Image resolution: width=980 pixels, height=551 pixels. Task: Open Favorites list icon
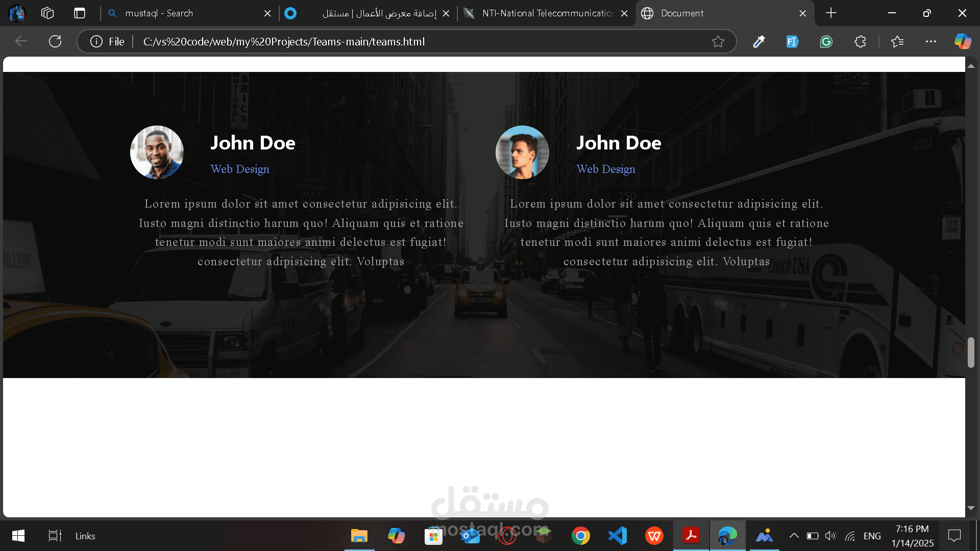click(x=897, y=41)
